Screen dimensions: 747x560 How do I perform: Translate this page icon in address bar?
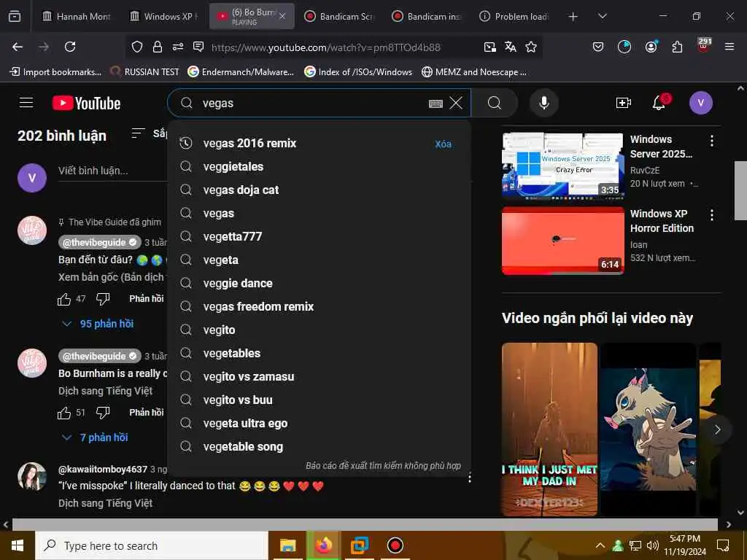tap(510, 47)
